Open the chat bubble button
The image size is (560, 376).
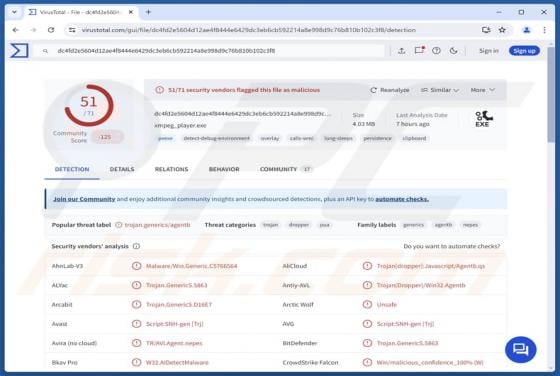click(x=520, y=349)
